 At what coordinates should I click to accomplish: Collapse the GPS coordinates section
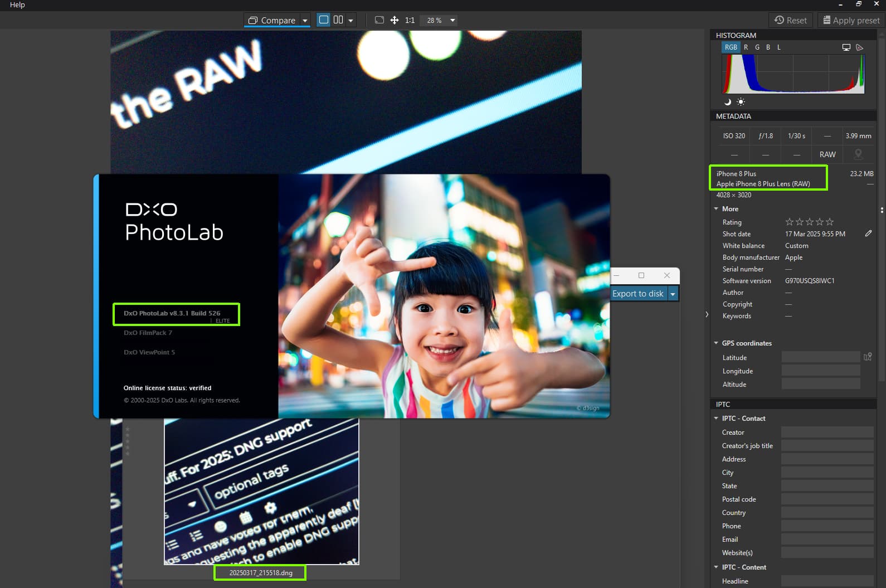tap(716, 343)
